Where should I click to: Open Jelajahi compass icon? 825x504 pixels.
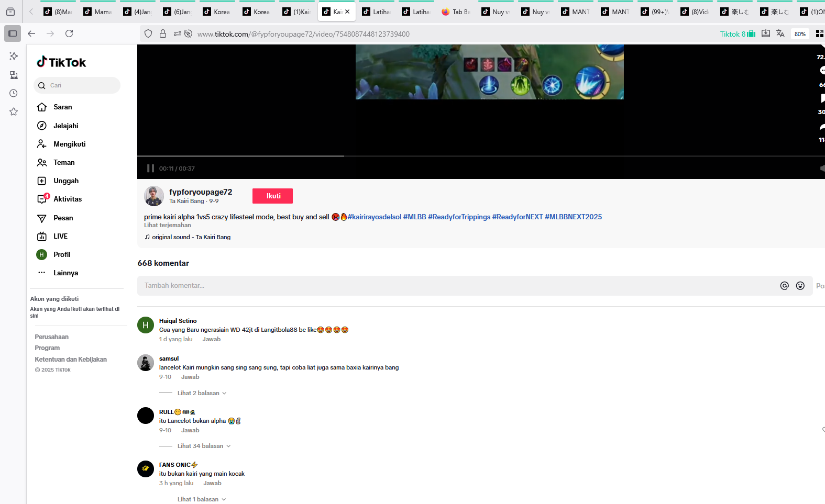pos(42,126)
